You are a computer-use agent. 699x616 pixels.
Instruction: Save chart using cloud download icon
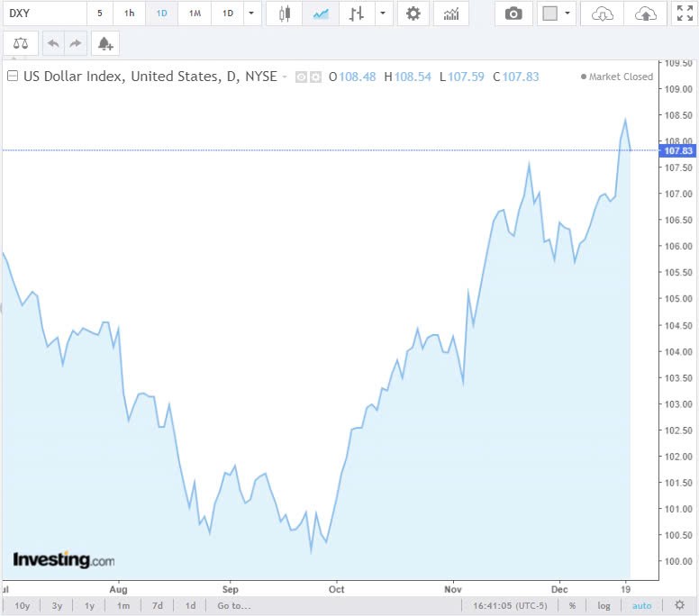click(603, 14)
